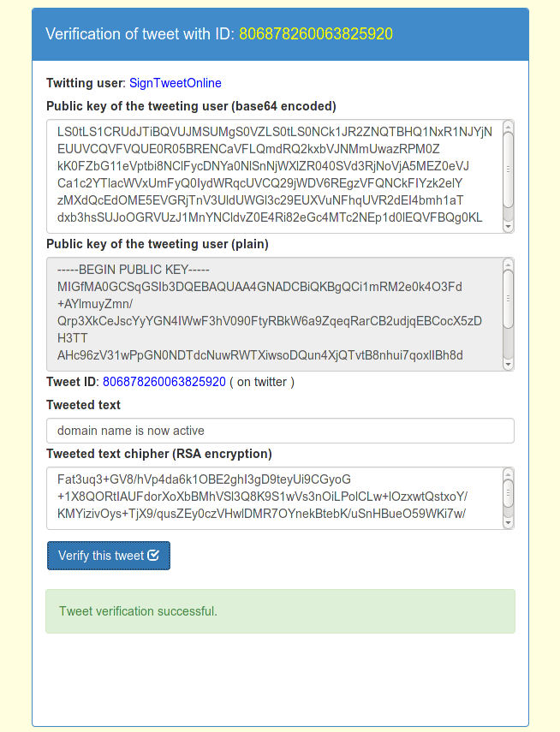Click the plain key scrollbar down arrow
Viewport: 560px width, 732px height.
coord(508,365)
